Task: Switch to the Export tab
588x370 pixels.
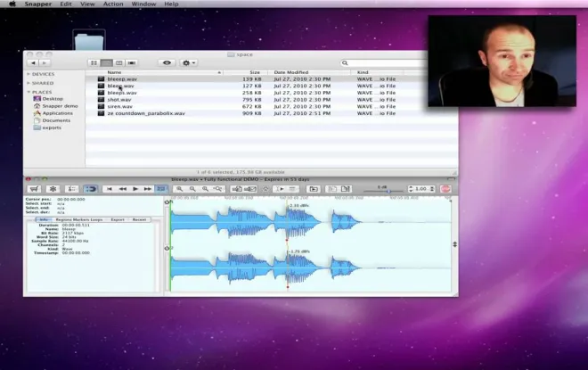Action: [x=118, y=219]
